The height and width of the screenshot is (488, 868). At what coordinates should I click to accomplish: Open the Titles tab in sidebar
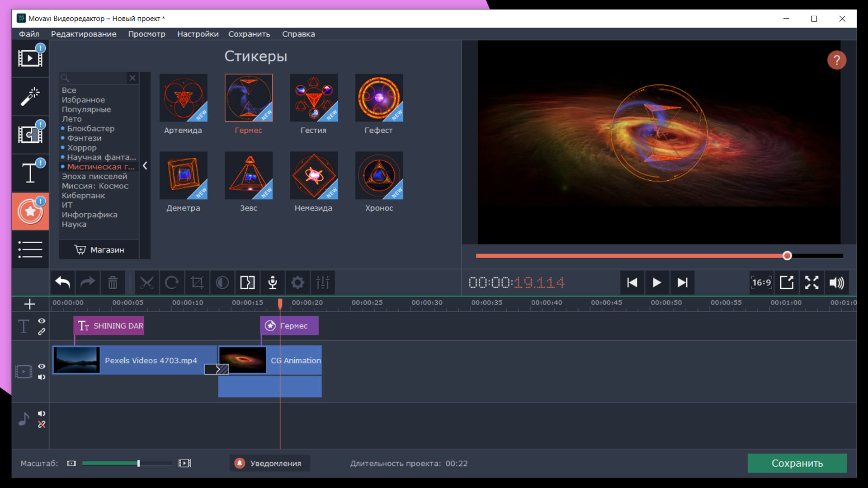30,173
